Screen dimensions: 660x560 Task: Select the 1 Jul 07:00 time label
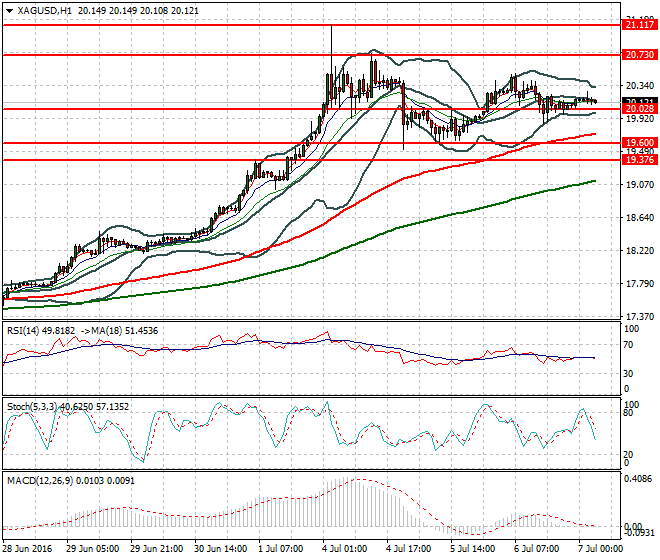coord(281,549)
